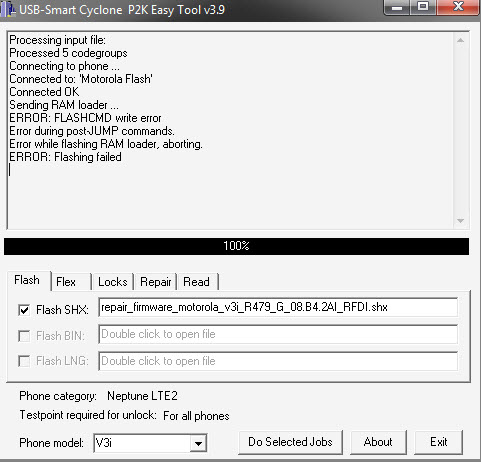Maximize the P2K Easy Tool window
Viewport: 481px width, 462px height.
[x=423, y=7]
